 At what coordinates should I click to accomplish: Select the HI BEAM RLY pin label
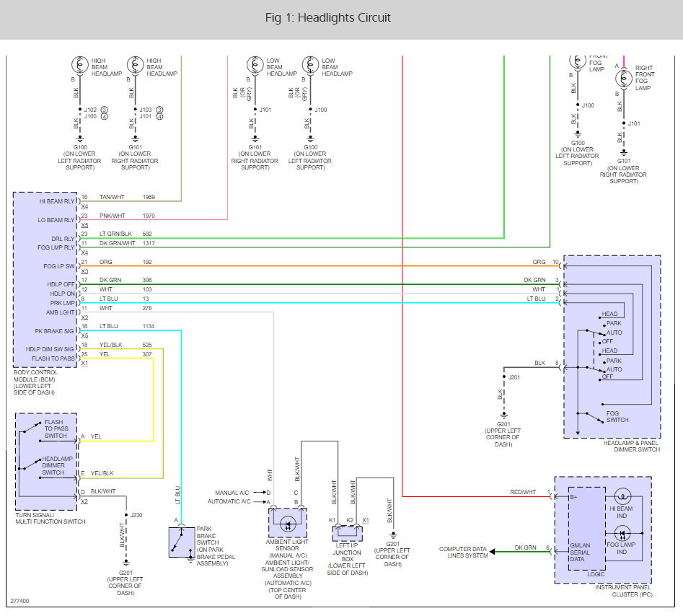click(x=57, y=201)
